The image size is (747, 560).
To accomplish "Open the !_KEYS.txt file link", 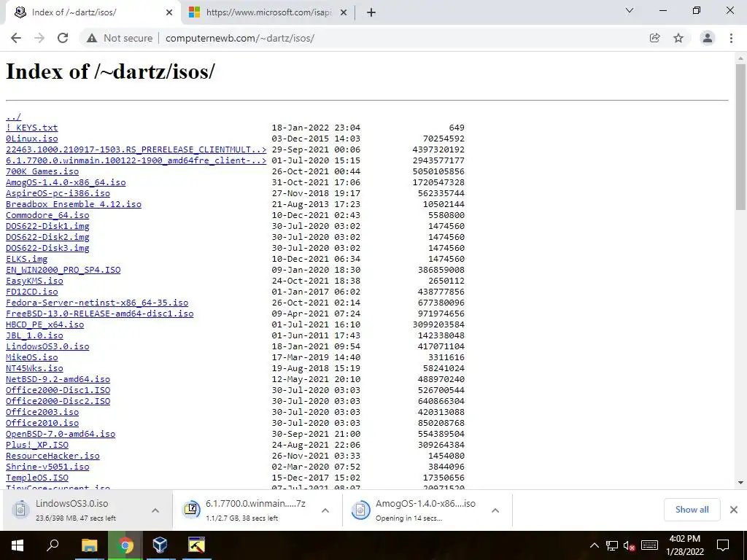I will tap(31, 128).
